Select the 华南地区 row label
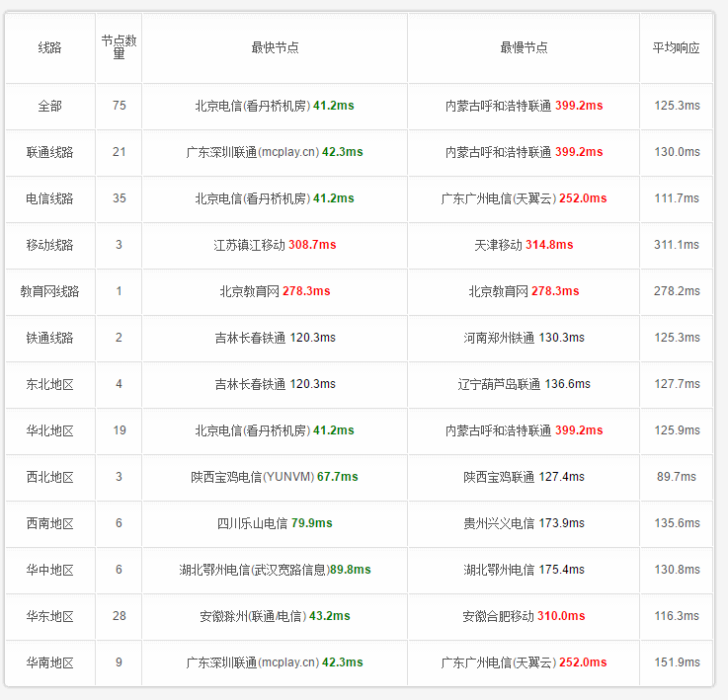This screenshot has height=700, width=728. 49,662
